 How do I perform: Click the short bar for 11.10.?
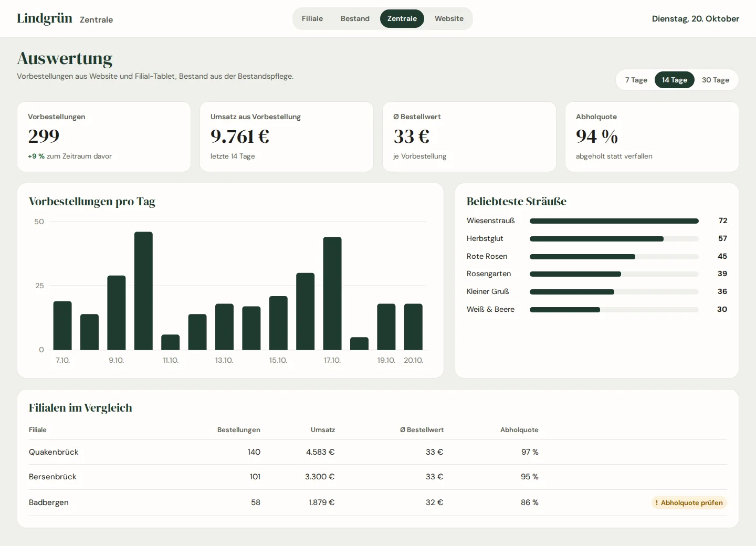(x=171, y=342)
